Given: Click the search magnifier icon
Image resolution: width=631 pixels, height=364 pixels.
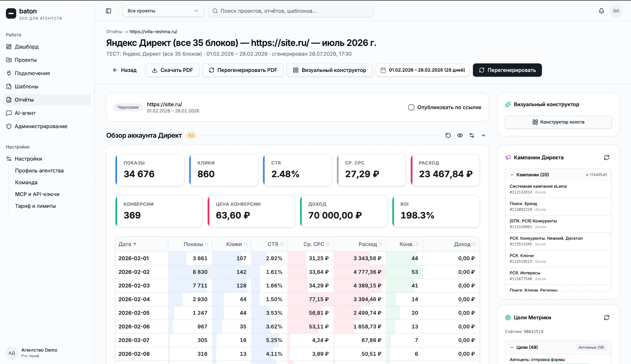Looking at the screenshot, I should [215, 11].
